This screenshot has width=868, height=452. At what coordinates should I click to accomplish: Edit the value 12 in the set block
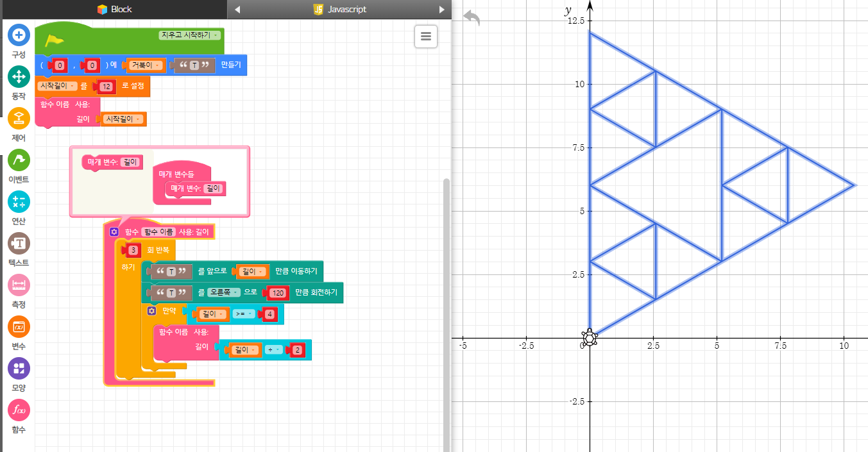[106, 85]
